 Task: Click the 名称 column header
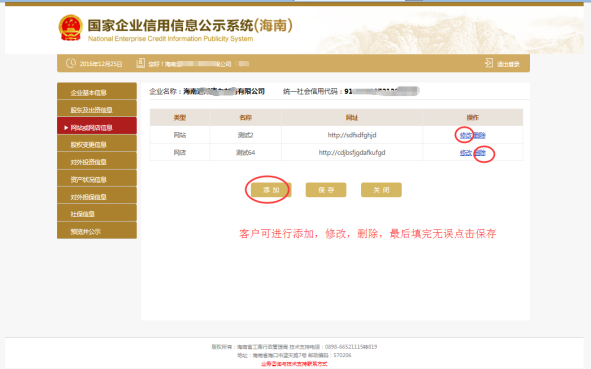245,118
